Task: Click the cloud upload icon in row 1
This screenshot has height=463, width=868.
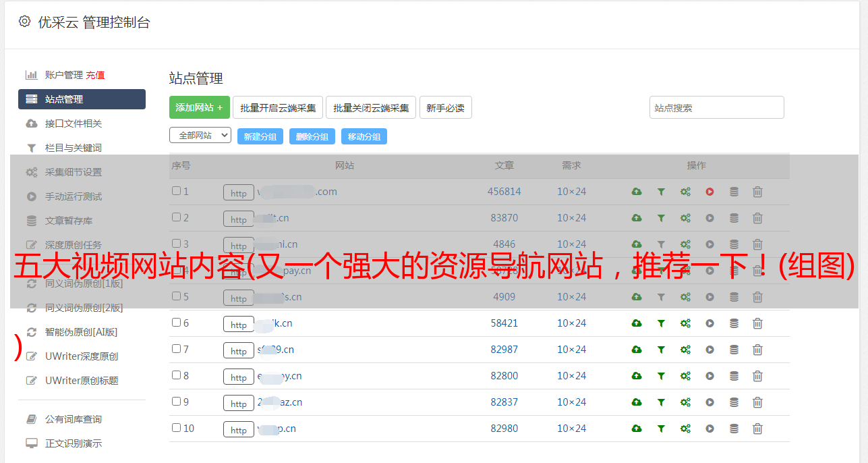Action: 637,192
